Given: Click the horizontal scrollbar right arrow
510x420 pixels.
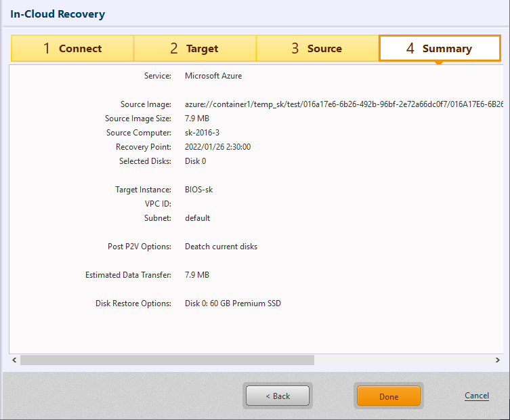Looking at the screenshot, I should pyautogui.click(x=496, y=360).
